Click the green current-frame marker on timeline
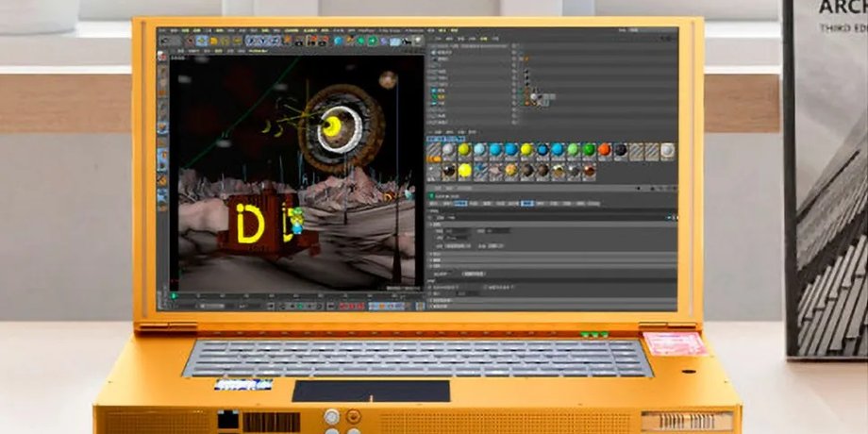Image resolution: width=868 pixels, height=434 pixels. (175, 296)
